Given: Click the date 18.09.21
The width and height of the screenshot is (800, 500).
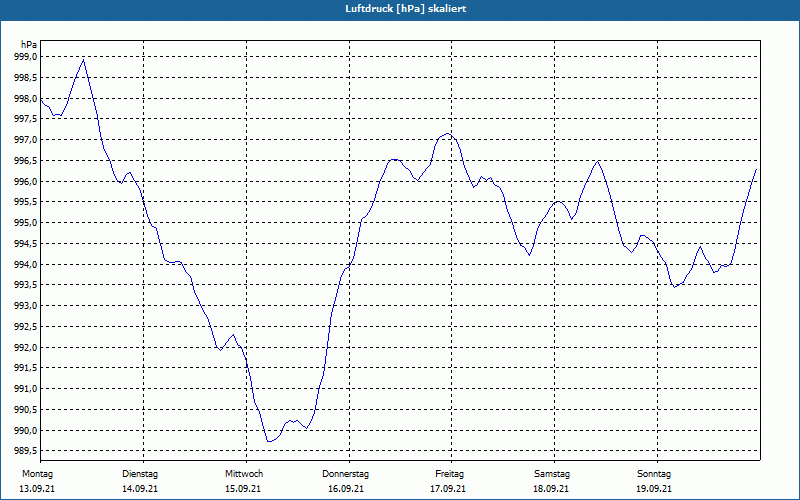Looking at the screenshot, I should click(551, 489).
